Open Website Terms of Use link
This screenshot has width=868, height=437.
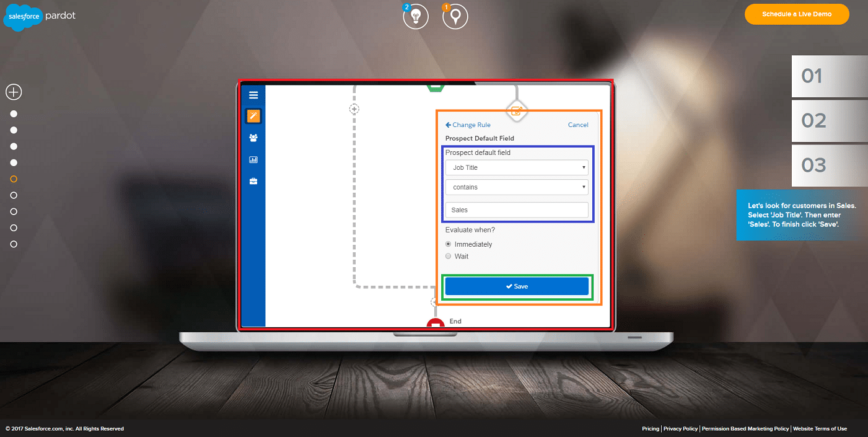820,429
